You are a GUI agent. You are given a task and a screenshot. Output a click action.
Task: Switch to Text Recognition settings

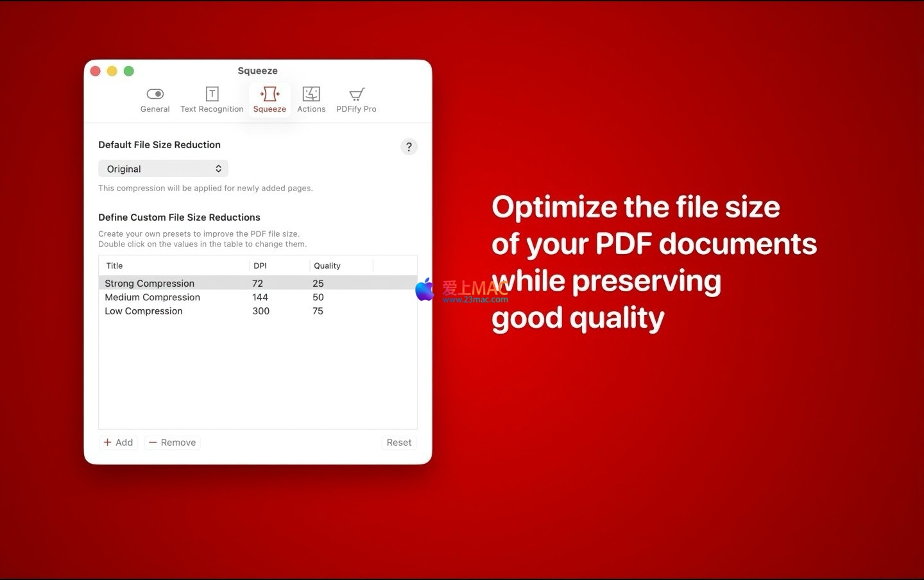tap(212, 100)
